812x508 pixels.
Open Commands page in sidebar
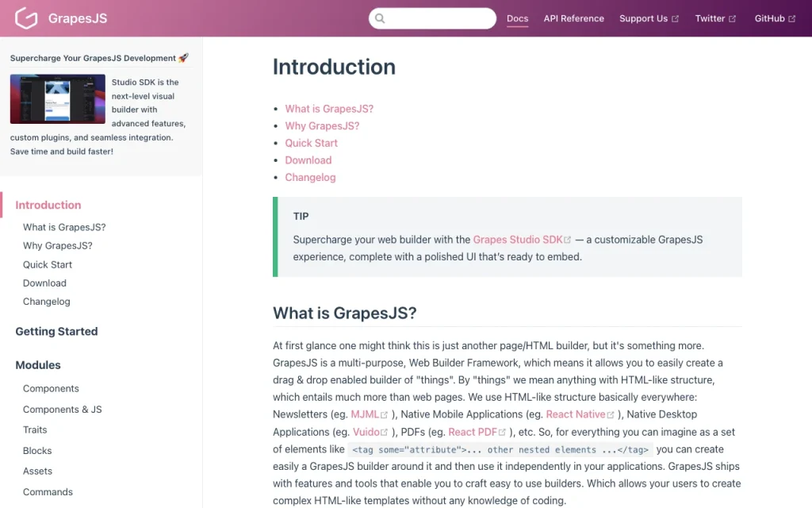(48, 492)
